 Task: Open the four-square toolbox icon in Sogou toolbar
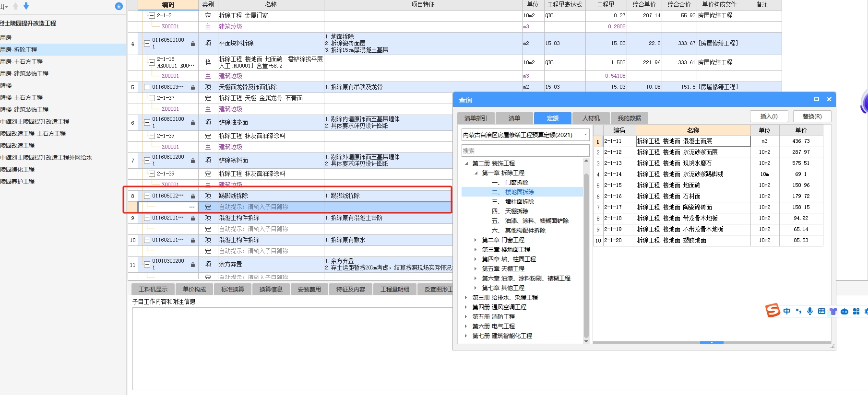856,311
